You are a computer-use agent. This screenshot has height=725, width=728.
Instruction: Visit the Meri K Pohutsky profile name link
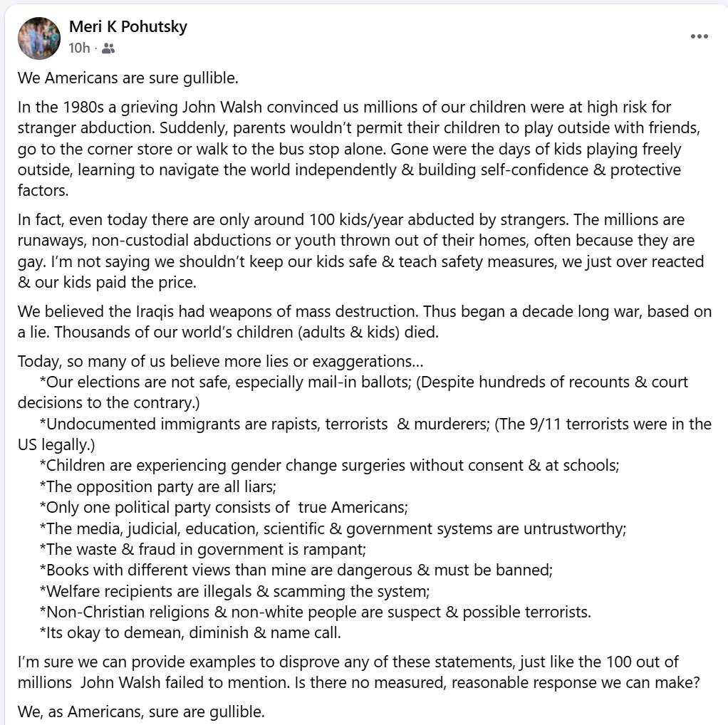128,27
